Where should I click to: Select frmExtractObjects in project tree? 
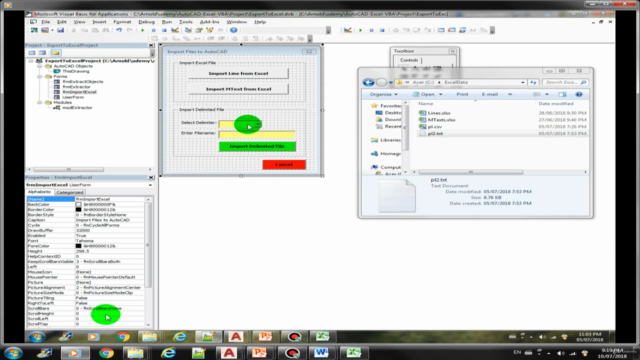point(82,82)
